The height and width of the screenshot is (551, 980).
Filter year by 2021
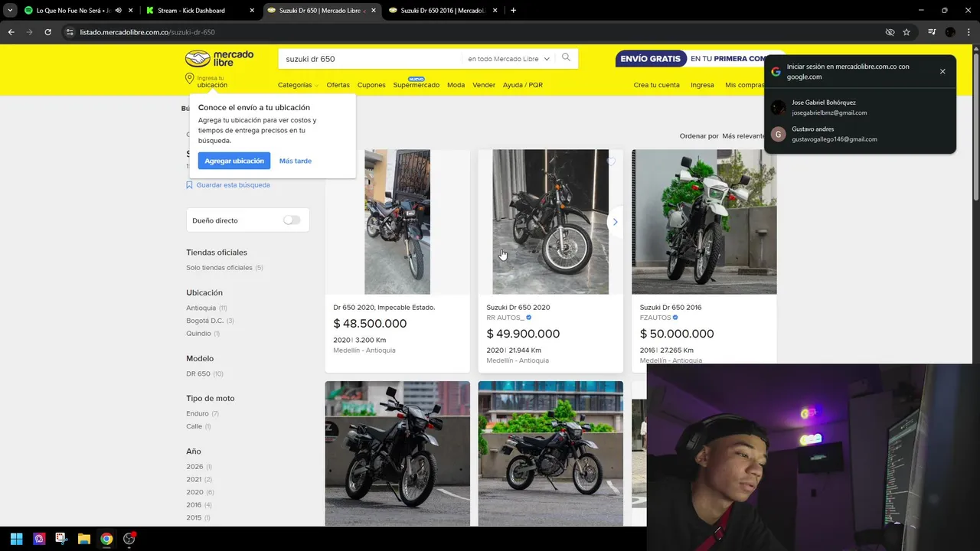[x=199, y=480]
